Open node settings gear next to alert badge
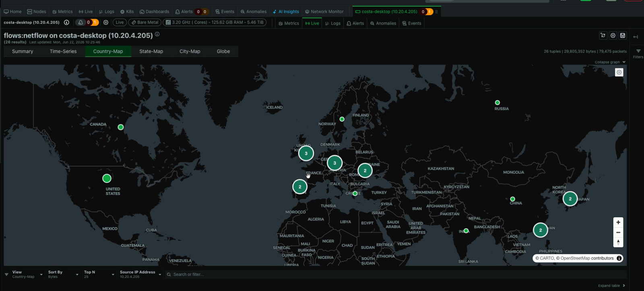The image size is (644, 291). click(x=106, y=23)
